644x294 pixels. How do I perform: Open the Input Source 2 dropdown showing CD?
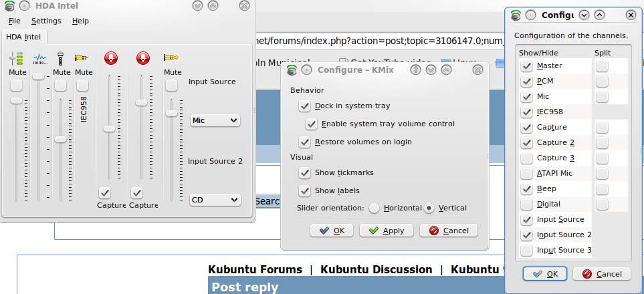[215, 199]
